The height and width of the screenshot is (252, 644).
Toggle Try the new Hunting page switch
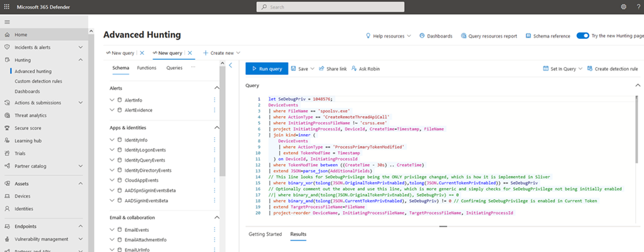coord(583,36)
